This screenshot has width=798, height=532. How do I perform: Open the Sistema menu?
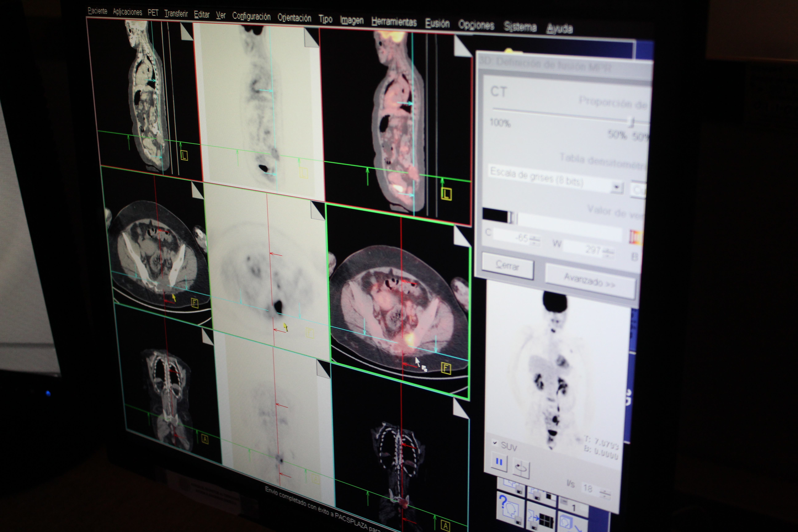point(520,27)
